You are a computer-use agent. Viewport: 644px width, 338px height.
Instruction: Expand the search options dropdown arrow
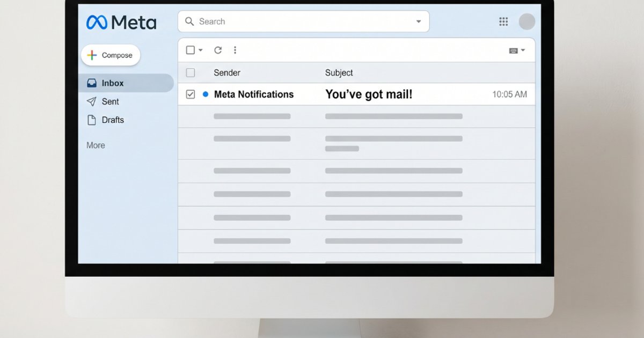[x=419, y=21]
